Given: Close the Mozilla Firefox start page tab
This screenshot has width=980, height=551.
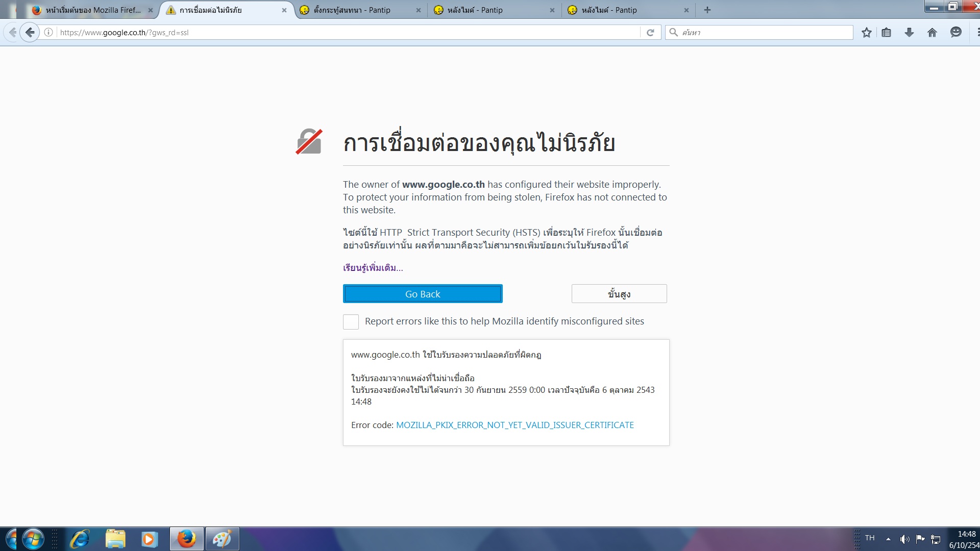Looking at the screenshot, I should 151,10.
